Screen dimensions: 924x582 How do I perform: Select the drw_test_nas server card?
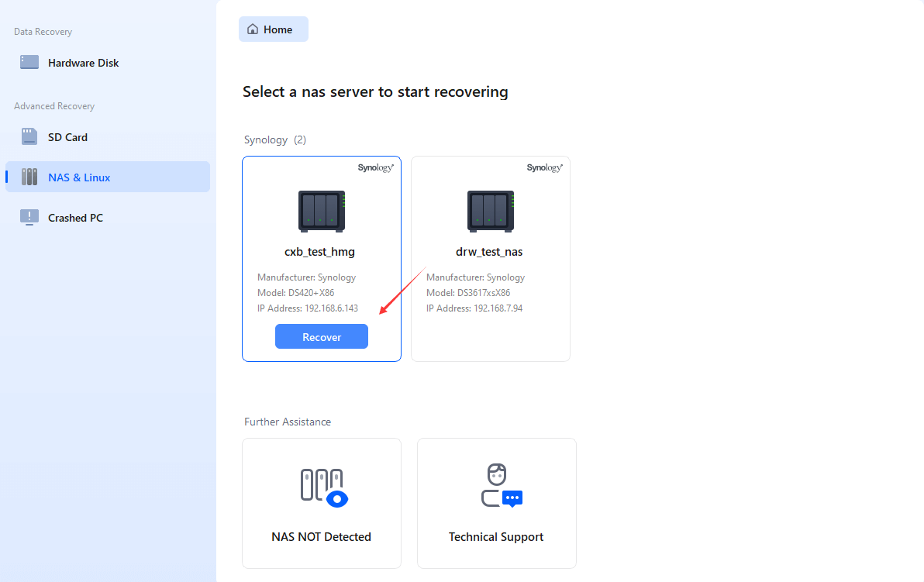(490, 258)
